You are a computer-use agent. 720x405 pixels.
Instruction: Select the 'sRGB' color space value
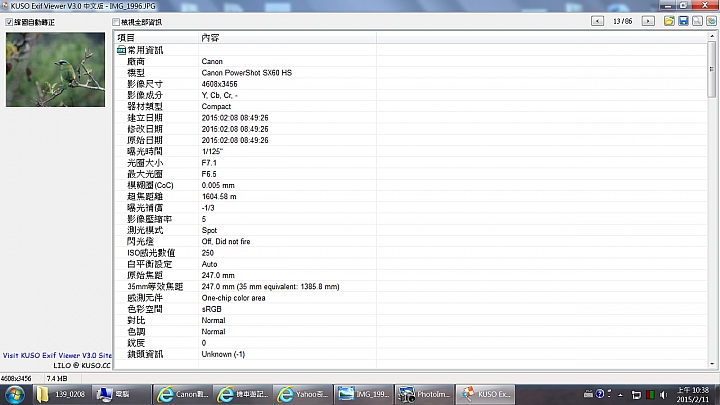coord(211,309)
